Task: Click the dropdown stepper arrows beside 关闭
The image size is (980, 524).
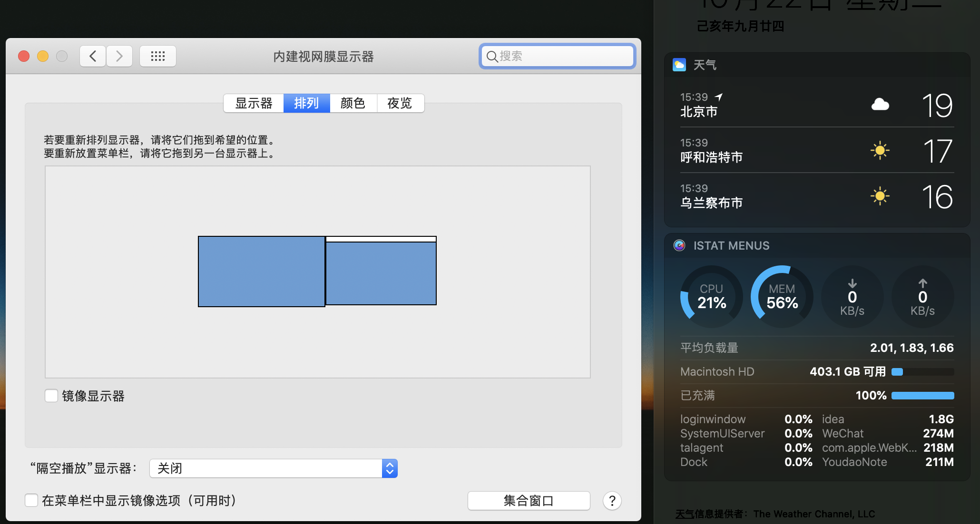Action: 390,468
